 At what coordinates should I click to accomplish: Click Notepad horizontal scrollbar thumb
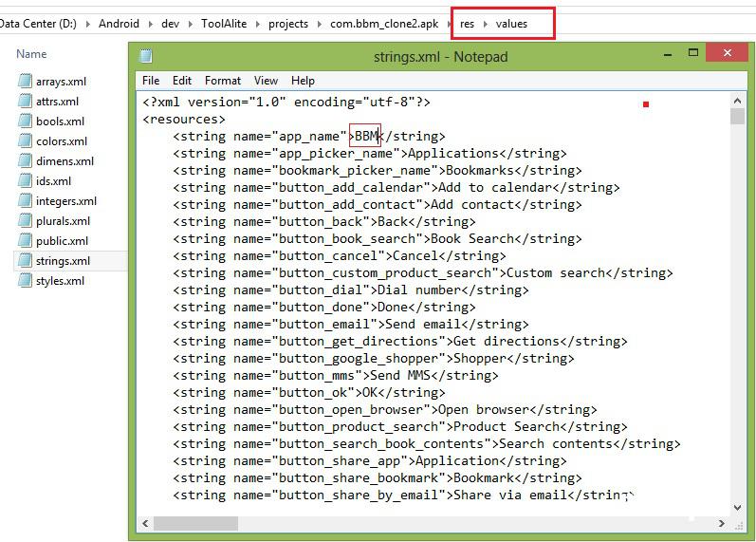(x=195, y=523)
